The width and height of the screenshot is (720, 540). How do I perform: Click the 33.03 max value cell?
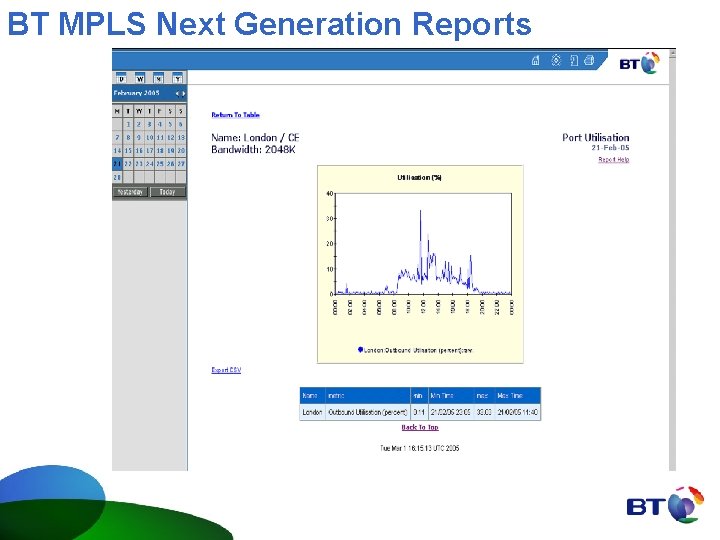pos(484,412)
